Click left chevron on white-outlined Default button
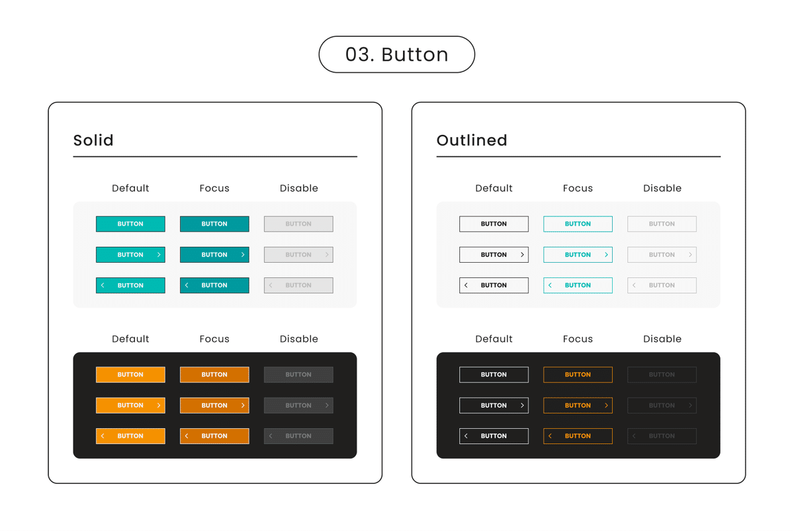The height and width of the screenshot is (532, 794). coord(466,436)
